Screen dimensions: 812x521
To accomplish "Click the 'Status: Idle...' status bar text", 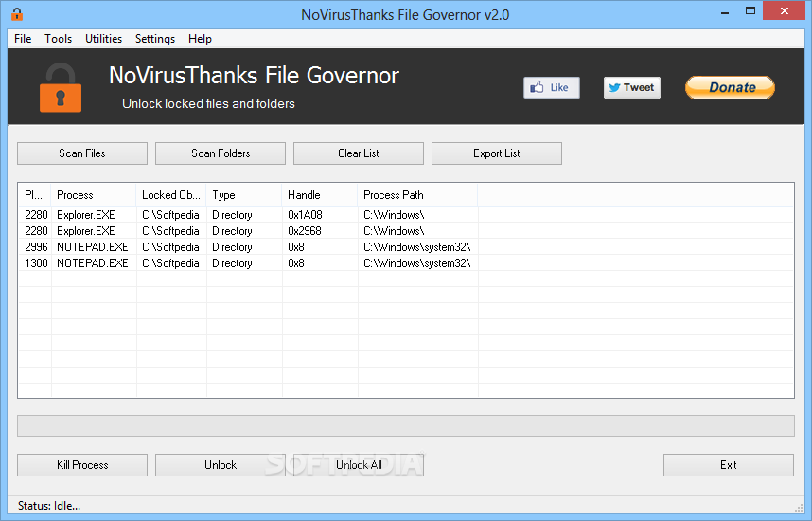I will [x=49, y=506].
